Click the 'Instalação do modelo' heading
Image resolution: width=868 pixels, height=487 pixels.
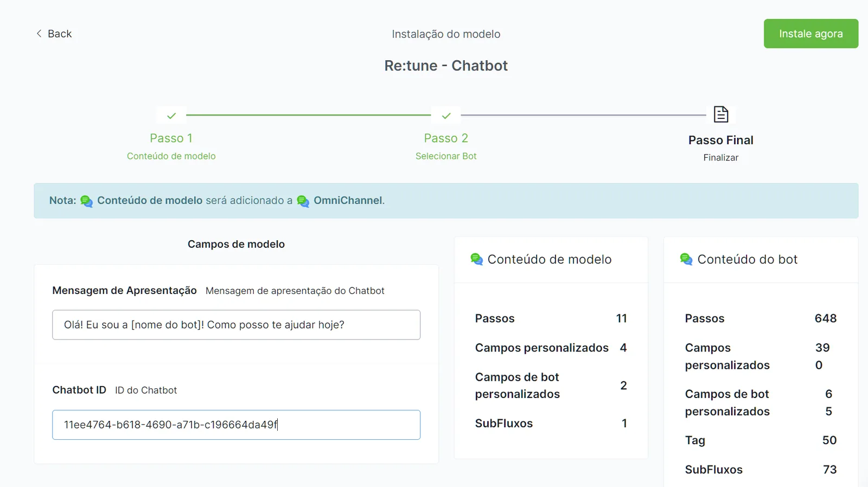[x=446, y=34]
